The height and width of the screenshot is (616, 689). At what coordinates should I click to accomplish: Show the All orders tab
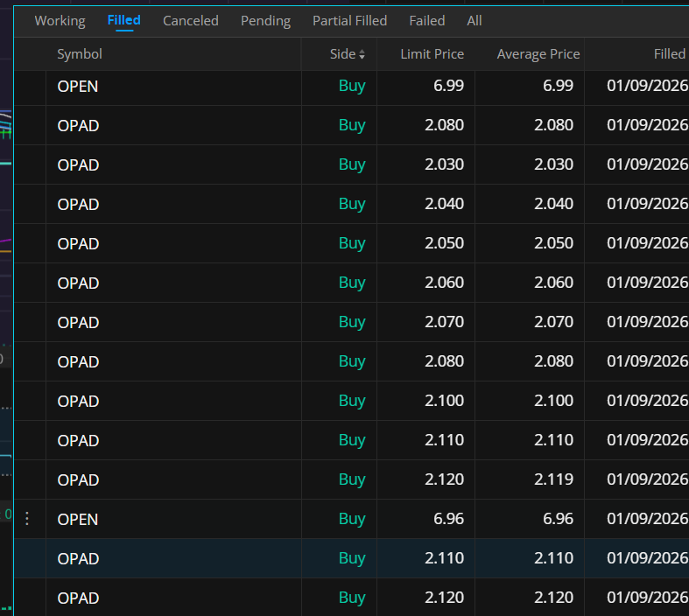click(x=475, y=21)
